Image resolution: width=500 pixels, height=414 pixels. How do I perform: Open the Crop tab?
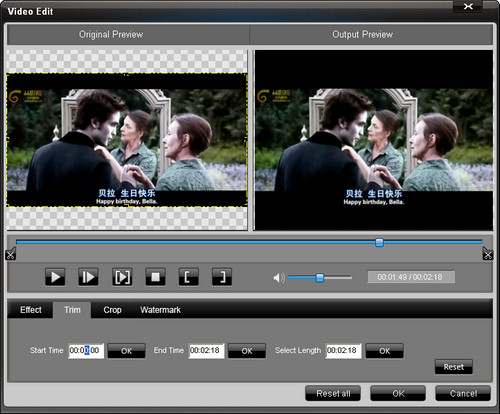[112, 310]
